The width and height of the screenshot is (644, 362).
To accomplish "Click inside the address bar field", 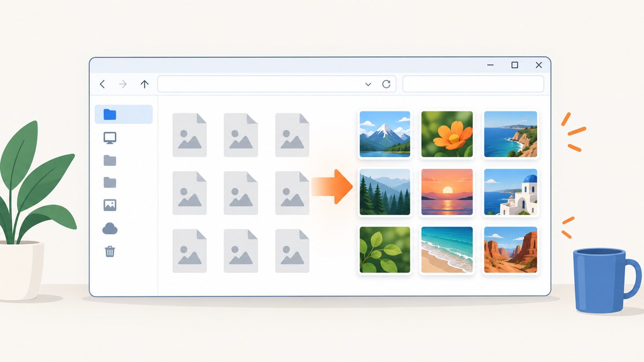I will 276,84.
